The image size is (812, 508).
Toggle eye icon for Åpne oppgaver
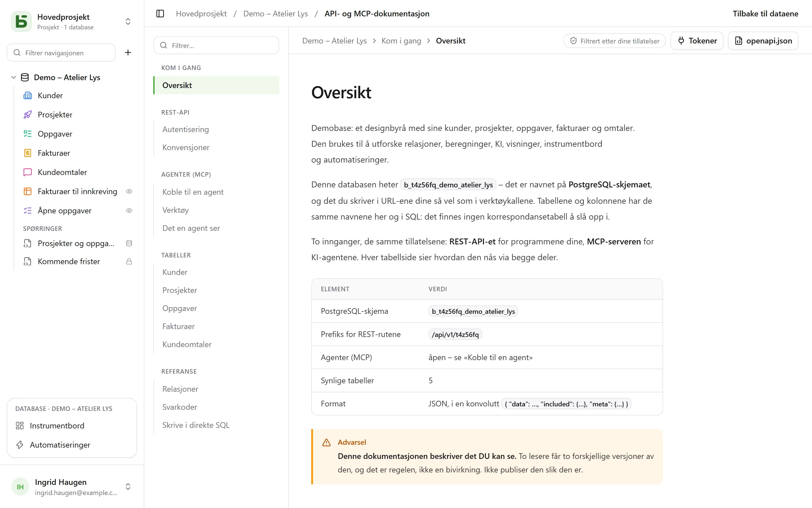[129, 210]
